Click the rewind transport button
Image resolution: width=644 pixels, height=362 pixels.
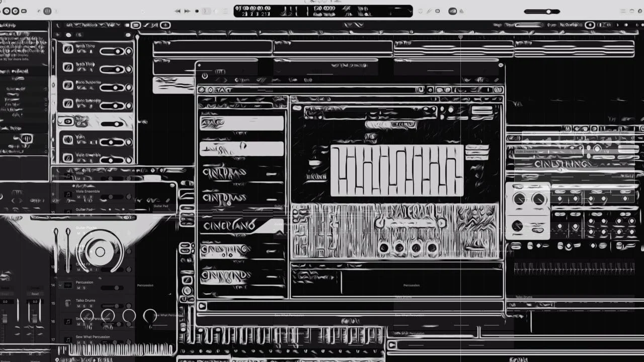(x=177, y=11)
